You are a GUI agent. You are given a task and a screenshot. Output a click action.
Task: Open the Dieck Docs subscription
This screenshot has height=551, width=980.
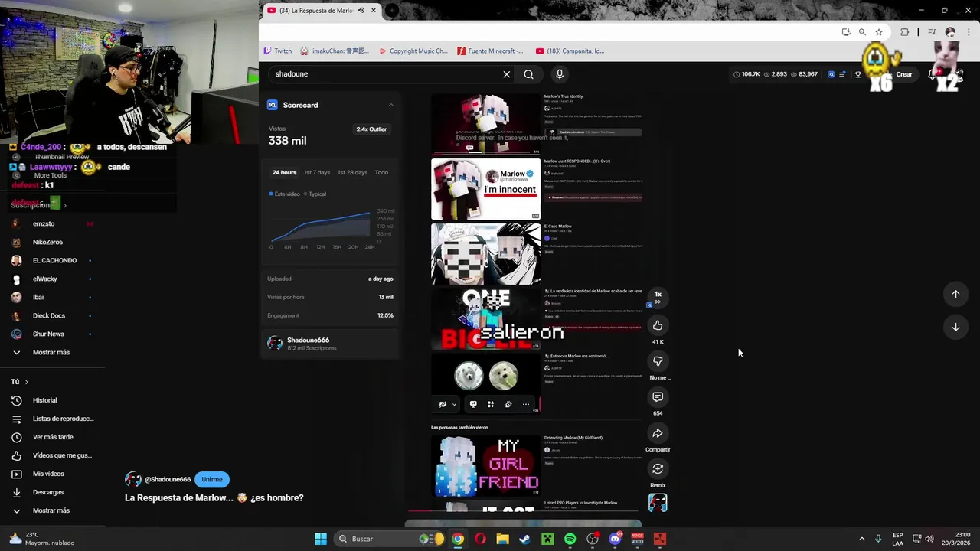(49, 316)
